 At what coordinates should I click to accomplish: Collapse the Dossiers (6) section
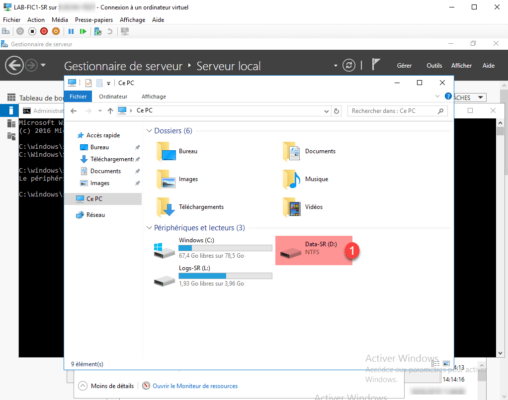coord(149,131)
